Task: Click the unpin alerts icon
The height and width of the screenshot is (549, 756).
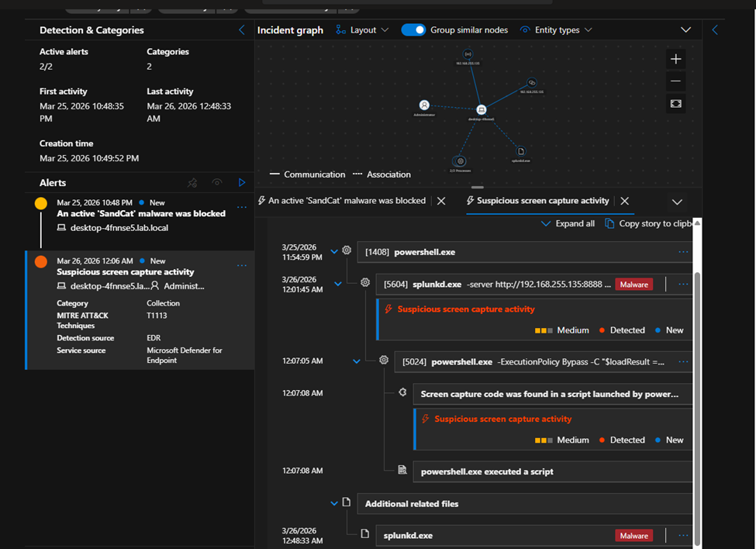Action: coord(192,183)
